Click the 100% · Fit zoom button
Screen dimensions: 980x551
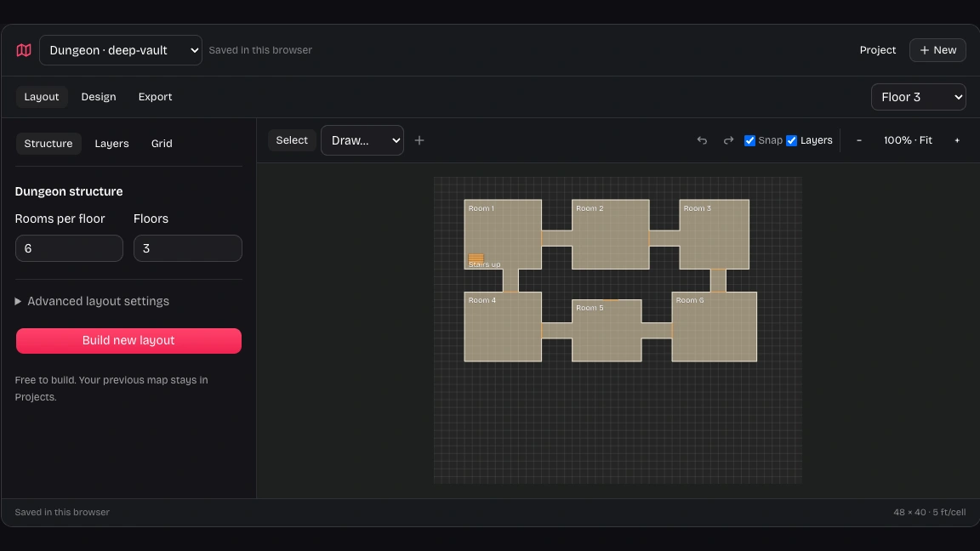pos(908,140)
